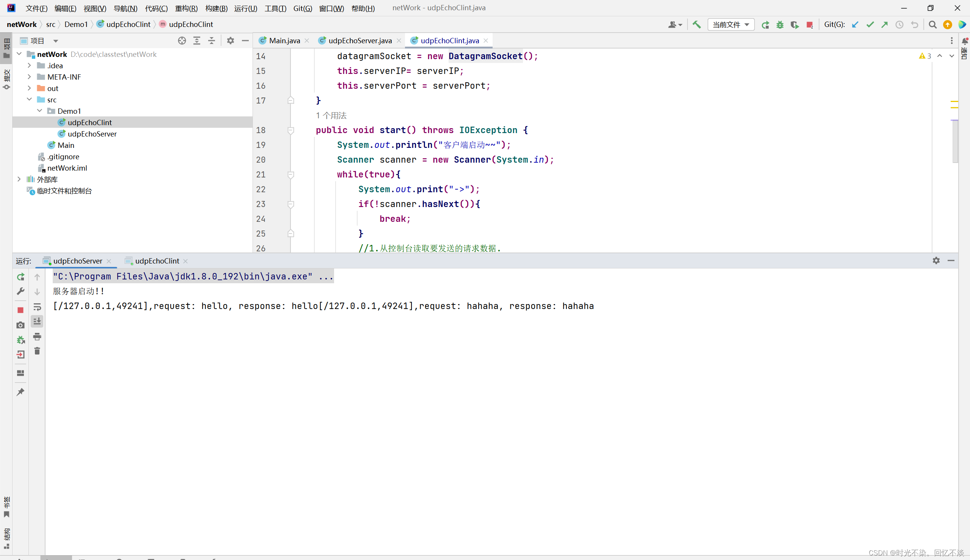Click Git rollback undo icon
Screen dimensions: 970x560
[915, 25]
